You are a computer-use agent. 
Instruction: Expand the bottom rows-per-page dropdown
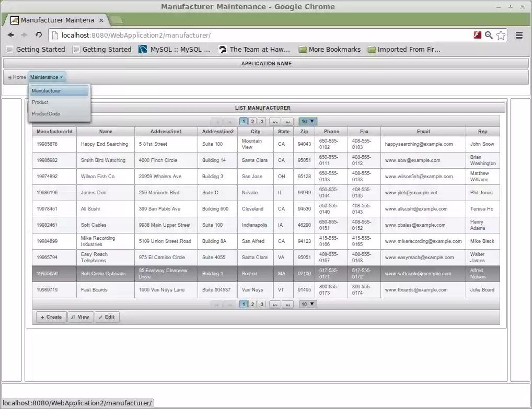[x=308, y=304]
